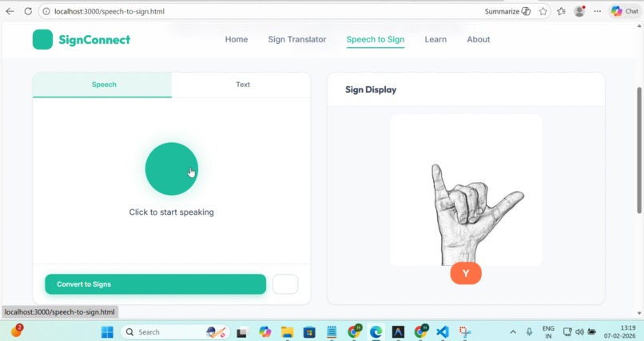Open File Explorer from the taskbar

point(287,332)
